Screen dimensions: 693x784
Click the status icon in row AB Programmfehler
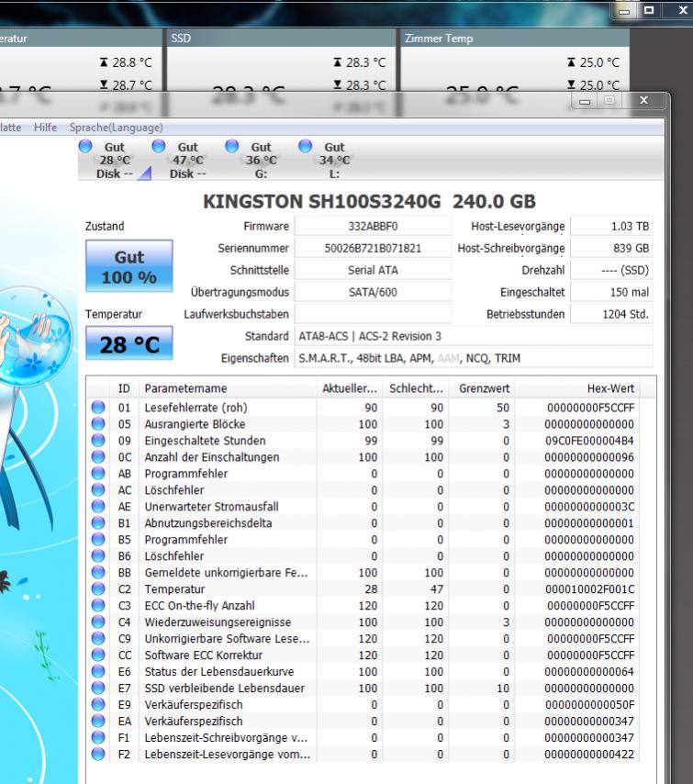[98, 473]
